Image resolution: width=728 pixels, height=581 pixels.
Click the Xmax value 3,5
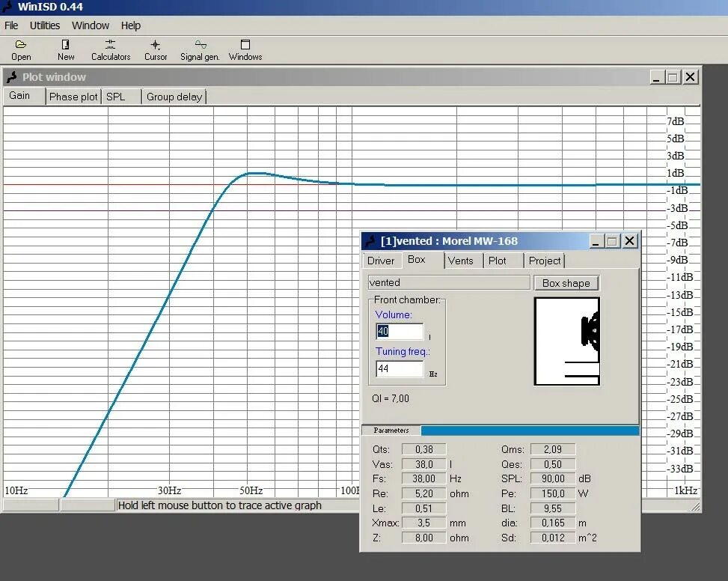point(424,523)
